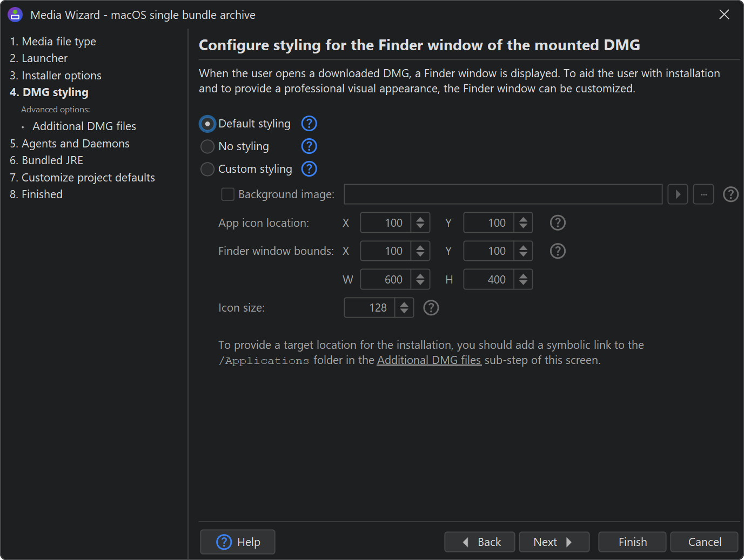Choose the Custom styling radio button
The width and height of the screenshot is (744, 560).
pos(207,169)
